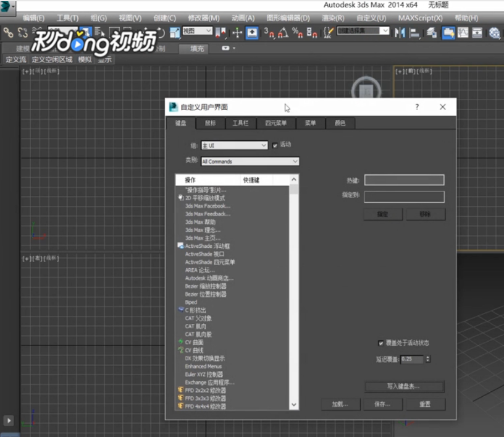504x437 pixels.
Task: Click Use Pivot Point Center icon
Action: pyautogui.click(x=220, y=33)
